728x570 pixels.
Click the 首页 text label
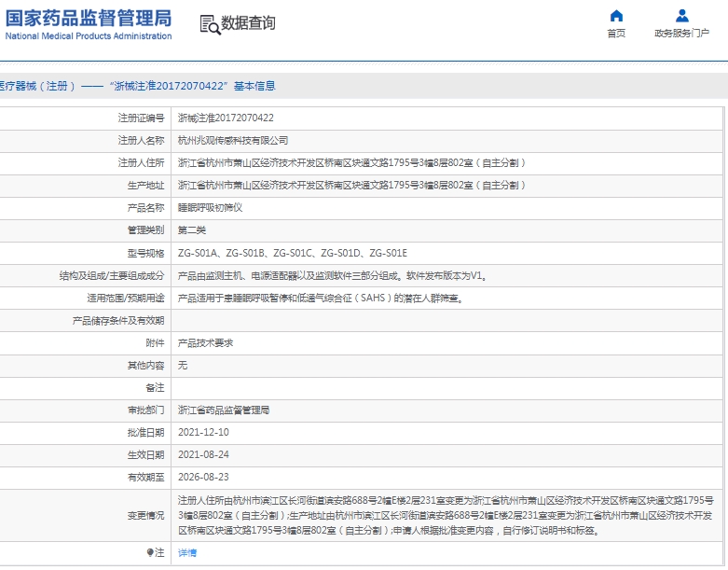point(616,34)
